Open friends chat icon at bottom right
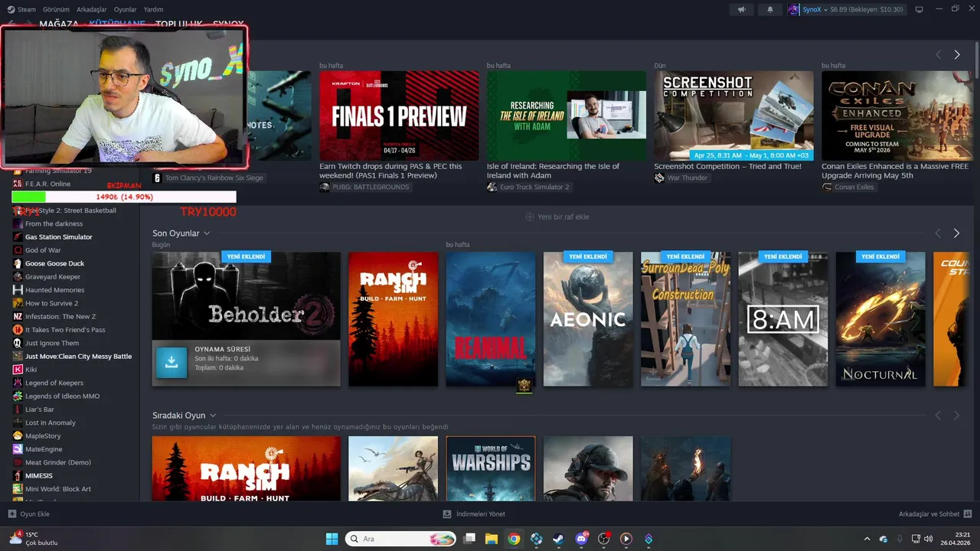The width and height of the screenshot is (980, 551). 968,514
